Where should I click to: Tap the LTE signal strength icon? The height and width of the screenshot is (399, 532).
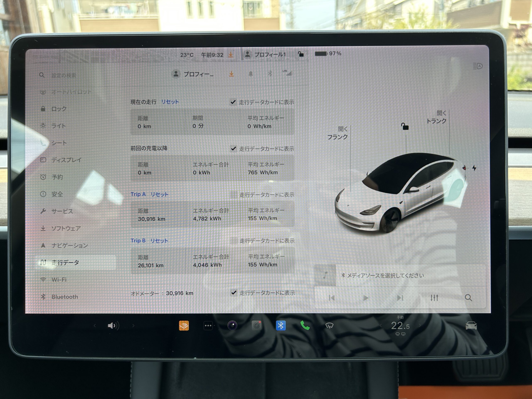tap(288, 73)
